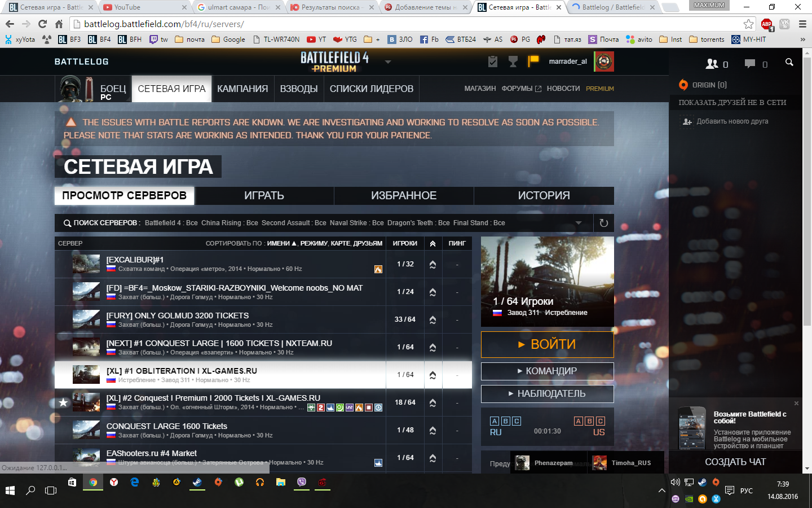Expand the server search filters chevron

pos(579,223)
